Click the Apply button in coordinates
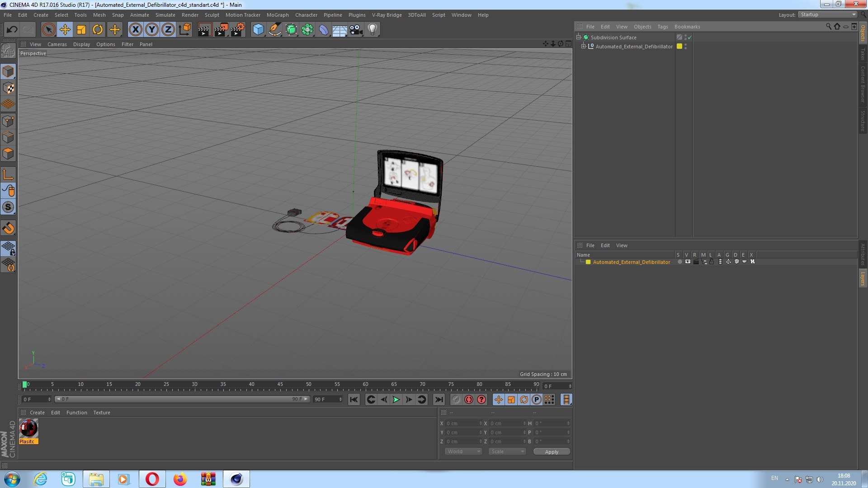 tap(552, 451)
